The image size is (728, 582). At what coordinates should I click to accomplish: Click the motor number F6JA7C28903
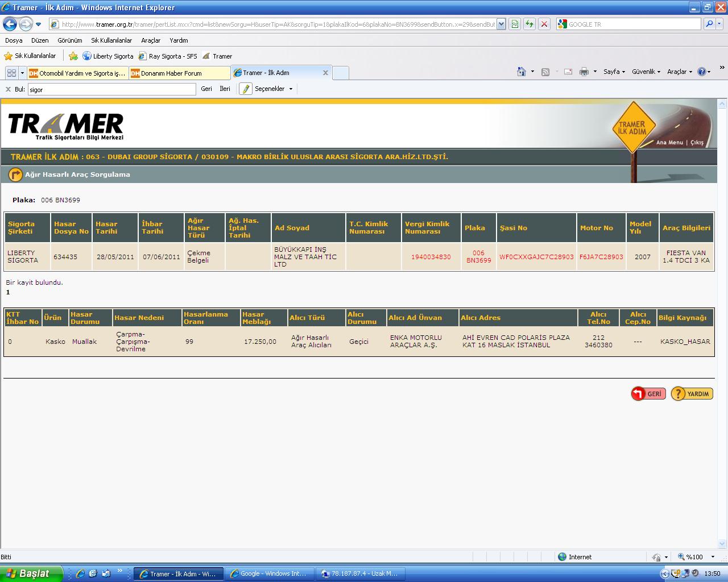click(x=601, y=257)
